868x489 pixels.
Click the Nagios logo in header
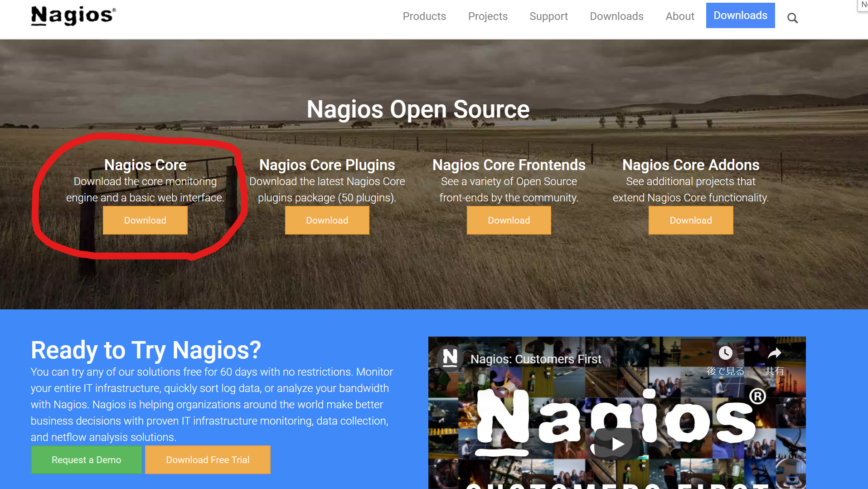pyautogui.click(x=73, y=16)
